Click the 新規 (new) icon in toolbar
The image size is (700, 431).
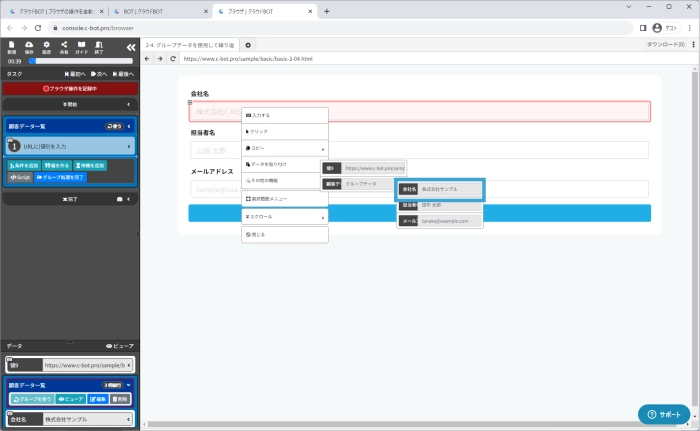click(11, 46)
